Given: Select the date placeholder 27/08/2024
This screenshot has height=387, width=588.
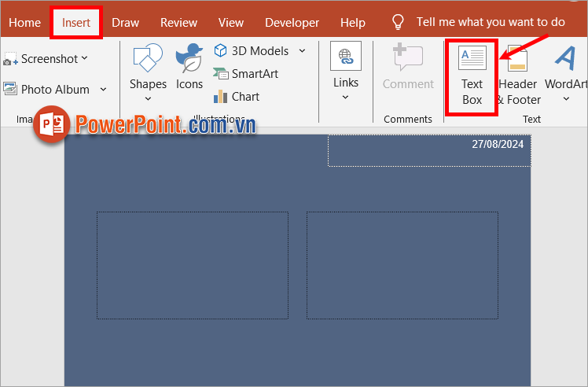Looking at the screenshot, I should 430,150.
